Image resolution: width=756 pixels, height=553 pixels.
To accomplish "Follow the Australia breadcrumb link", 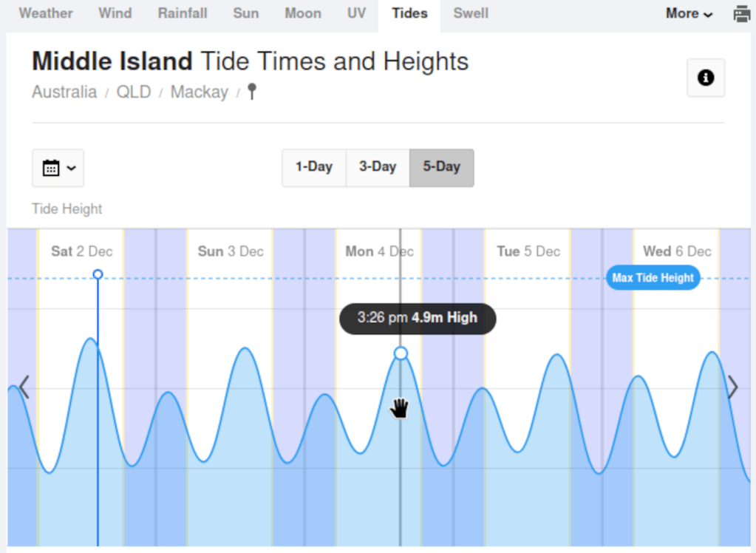I will click(64, 92).
